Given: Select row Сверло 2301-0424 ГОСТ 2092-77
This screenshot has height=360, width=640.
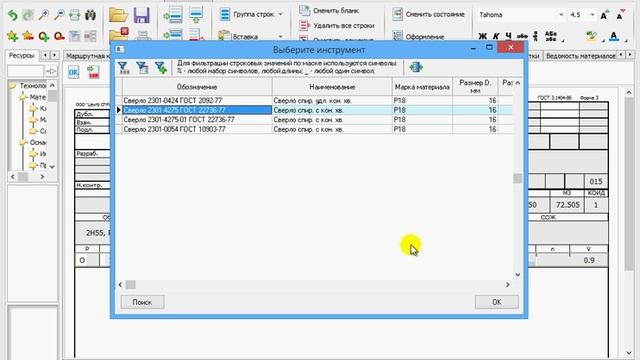Looking at the screenshot, I should point(313,100).
